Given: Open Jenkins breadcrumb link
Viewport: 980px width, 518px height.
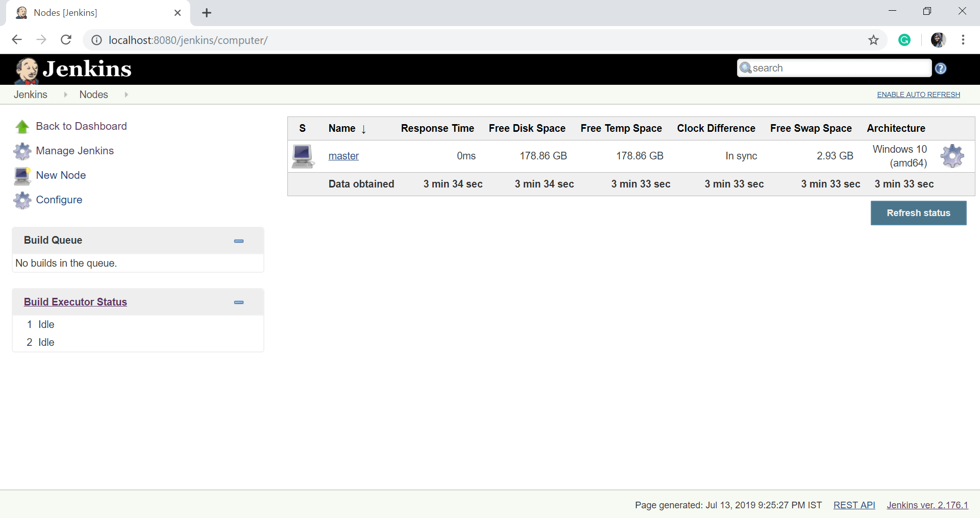Looking at the screenshot, I should tap(31, 95).
